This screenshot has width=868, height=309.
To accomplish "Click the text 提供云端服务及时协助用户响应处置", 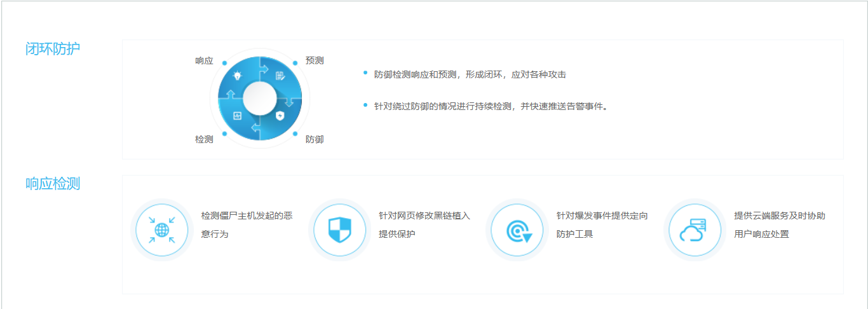I will (x=780, y=225).
